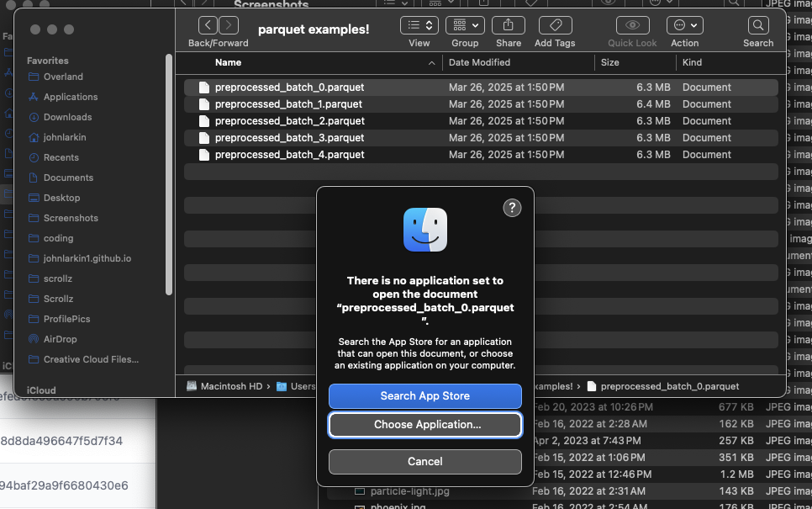The width and height of the screenshot is (812, 509).
Task: Open the Action menu dropdown
Action: 684,25
